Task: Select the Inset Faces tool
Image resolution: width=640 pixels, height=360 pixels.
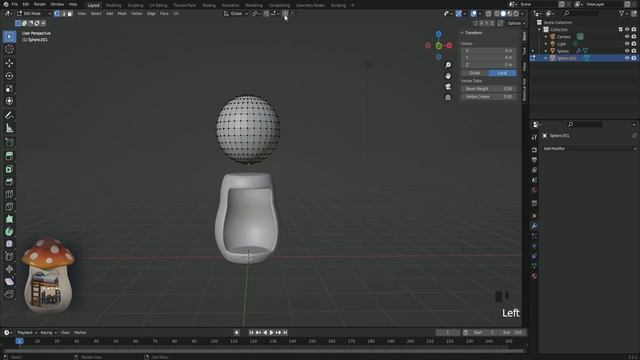Action: click(x=9, y=169)
